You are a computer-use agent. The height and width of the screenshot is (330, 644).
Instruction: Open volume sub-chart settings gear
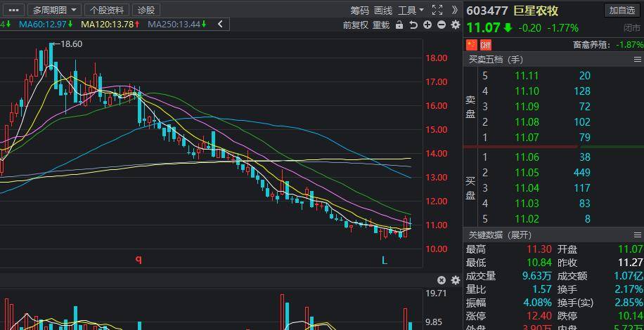coord(455,280)
